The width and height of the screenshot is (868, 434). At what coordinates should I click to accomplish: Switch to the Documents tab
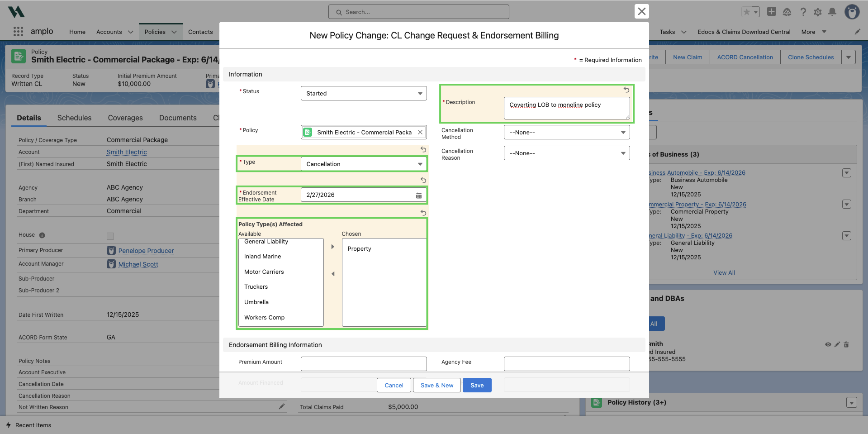pyautogui.click(x=178, y=118)
